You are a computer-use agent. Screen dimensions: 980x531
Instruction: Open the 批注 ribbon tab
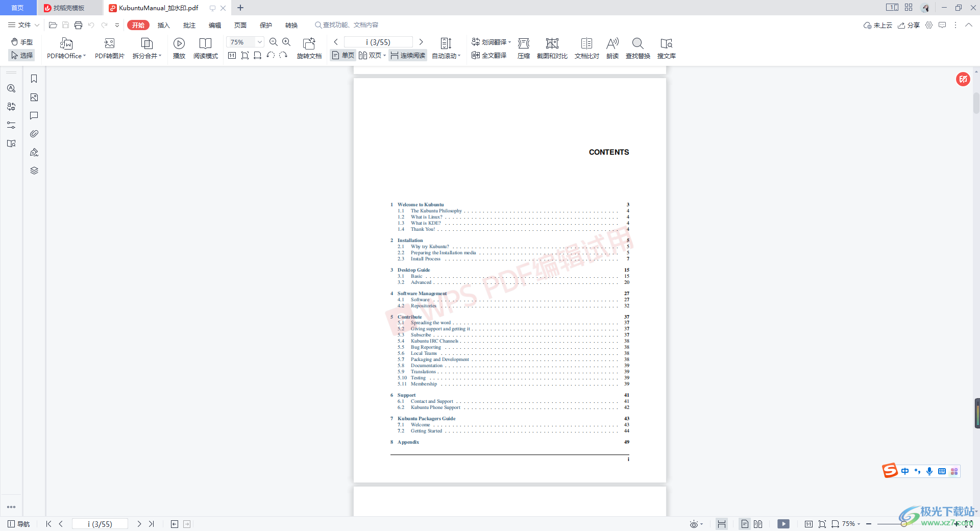[189, 25]
